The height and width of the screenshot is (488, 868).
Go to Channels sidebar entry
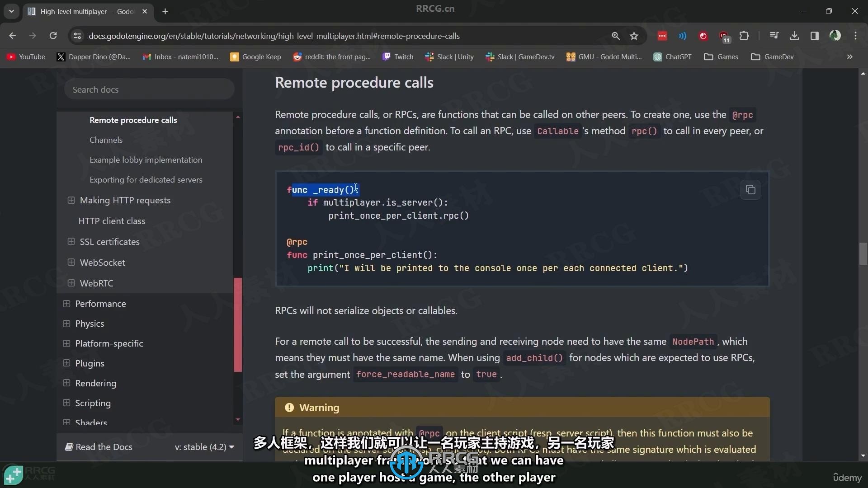[x=106, y=140]
